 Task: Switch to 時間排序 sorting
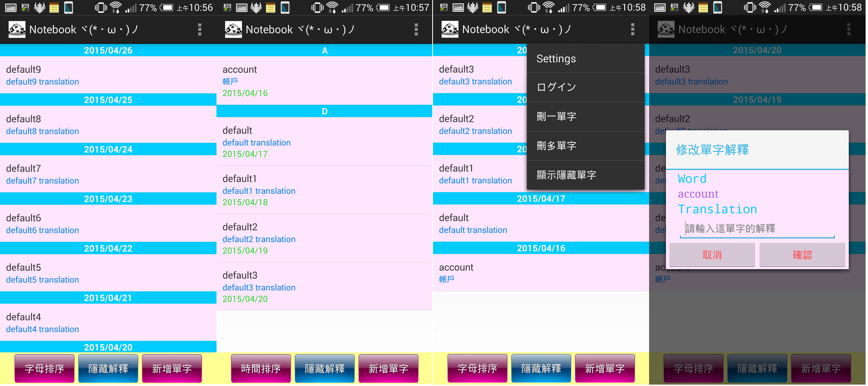tap(261, 369)
